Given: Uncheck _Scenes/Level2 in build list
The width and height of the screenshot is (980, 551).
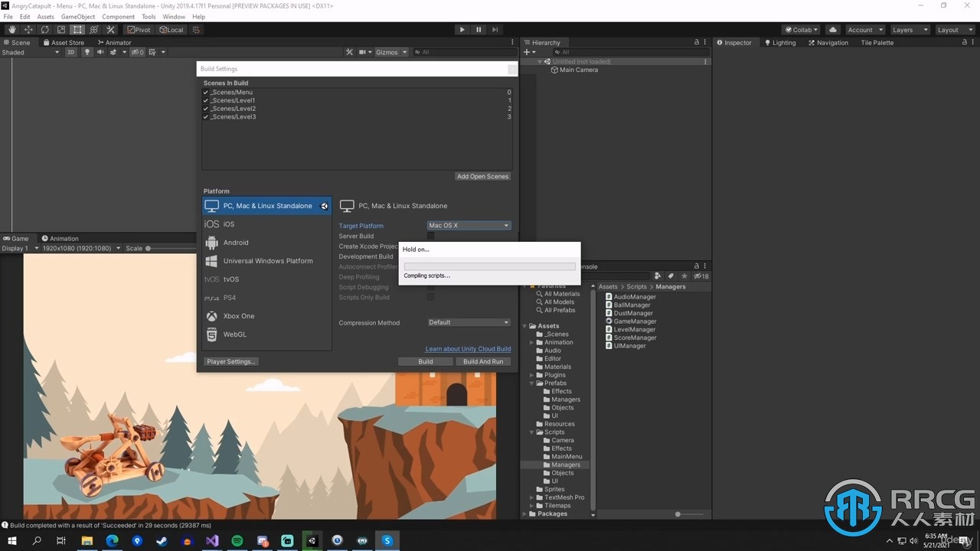Looking at the screenshot, I should point(206,109).
